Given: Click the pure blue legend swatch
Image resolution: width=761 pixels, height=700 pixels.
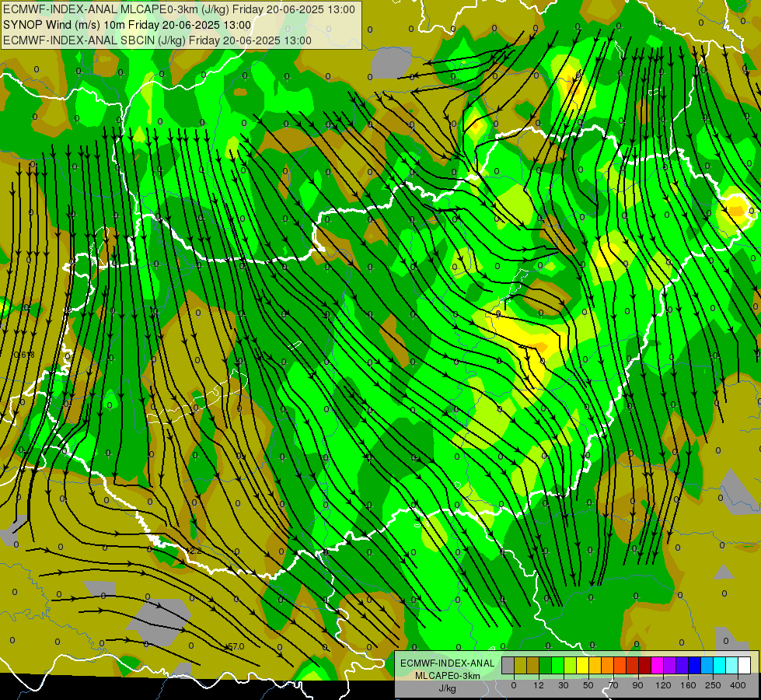Looking at the screenshot, I should [694, 665].
